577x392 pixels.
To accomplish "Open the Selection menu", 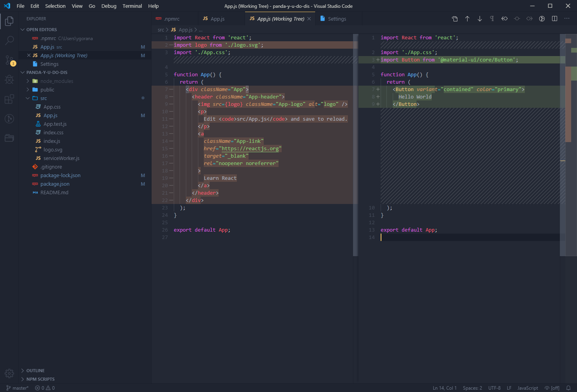I will point(55,6).
